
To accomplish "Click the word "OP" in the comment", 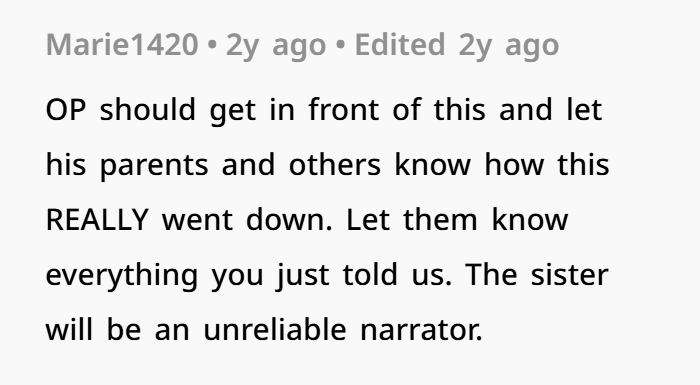I will [x=66, y=110].
